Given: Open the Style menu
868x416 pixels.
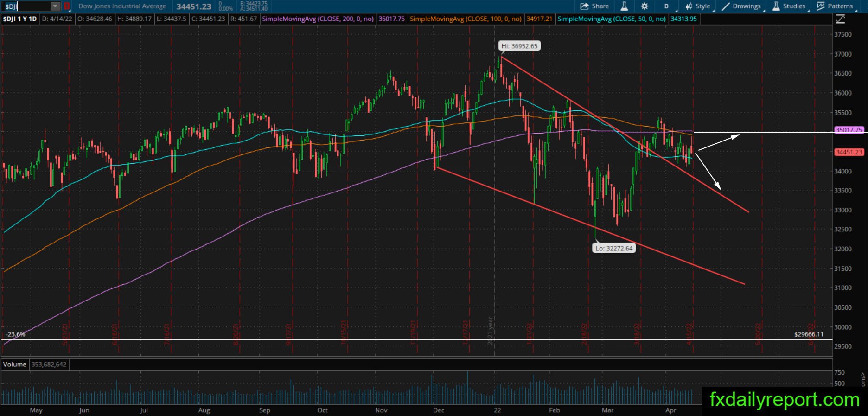Looking at the screenshot, I should tap(698, 6).
